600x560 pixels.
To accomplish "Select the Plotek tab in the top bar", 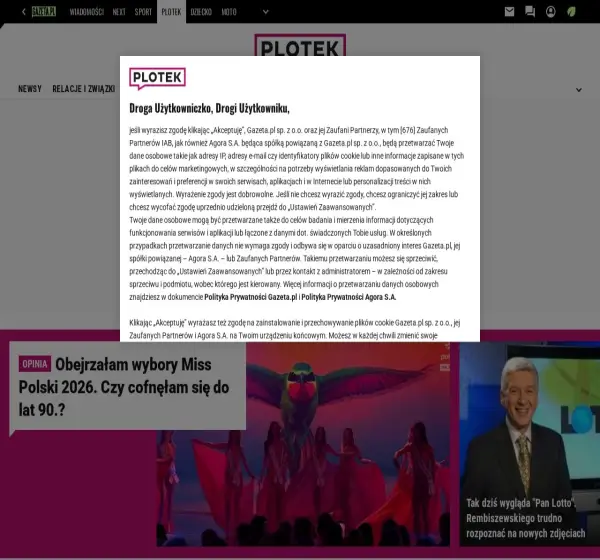I will click(x=171, y=12).
